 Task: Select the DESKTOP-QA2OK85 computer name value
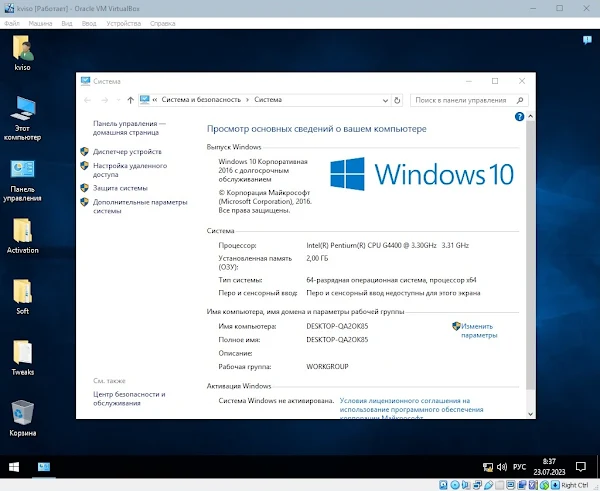337,326
